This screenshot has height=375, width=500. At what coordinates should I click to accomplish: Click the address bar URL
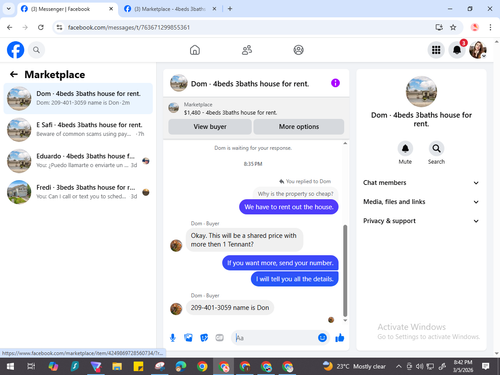[129, 27]
